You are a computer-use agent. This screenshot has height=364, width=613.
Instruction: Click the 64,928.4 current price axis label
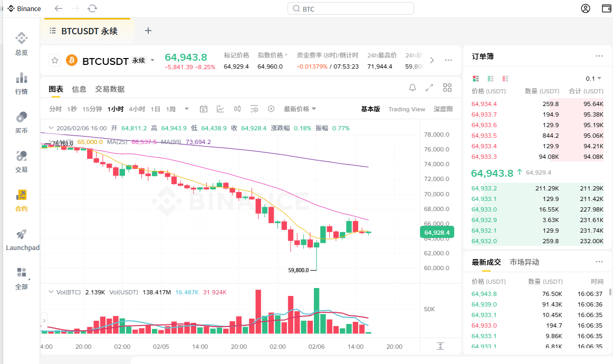[x=437, y=233]
